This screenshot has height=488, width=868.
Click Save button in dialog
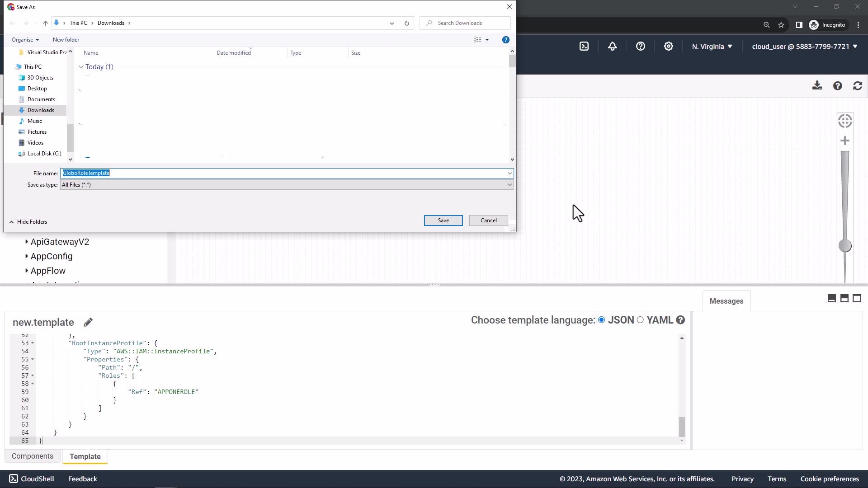tap(443, 221)
